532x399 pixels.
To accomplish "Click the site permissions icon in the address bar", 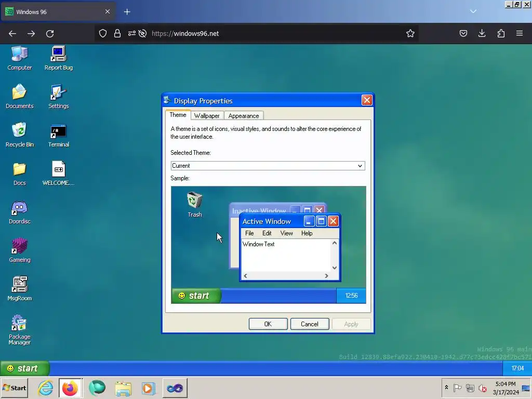I will click(131, 33).
